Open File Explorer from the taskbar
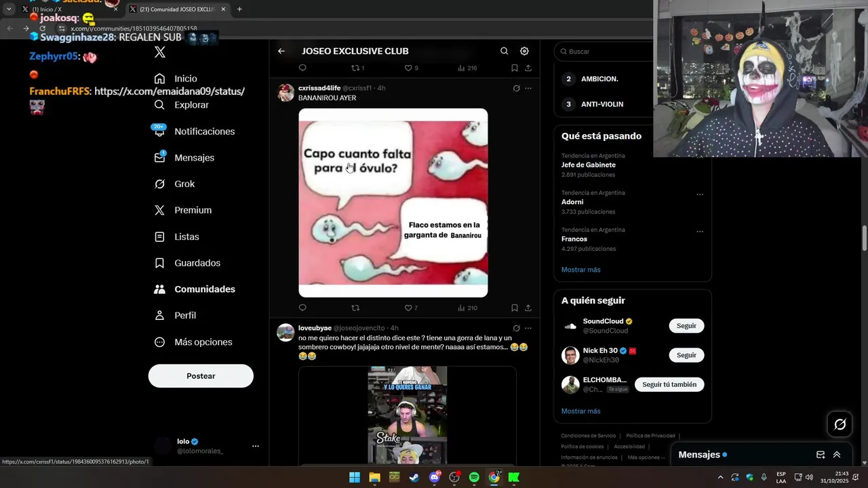Viewport: 868px width, 488px height. point(374,477)
